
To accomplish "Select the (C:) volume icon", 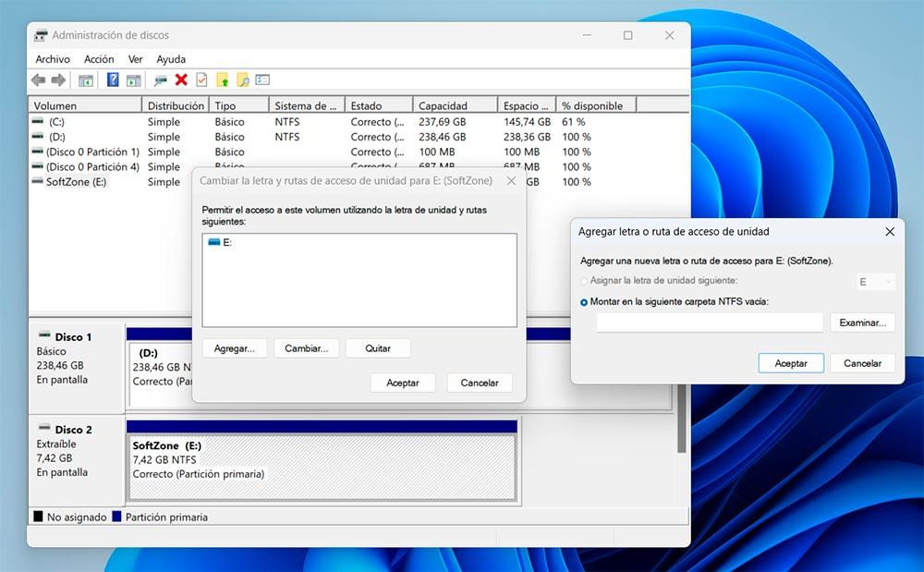I will (x=38, y=121).
